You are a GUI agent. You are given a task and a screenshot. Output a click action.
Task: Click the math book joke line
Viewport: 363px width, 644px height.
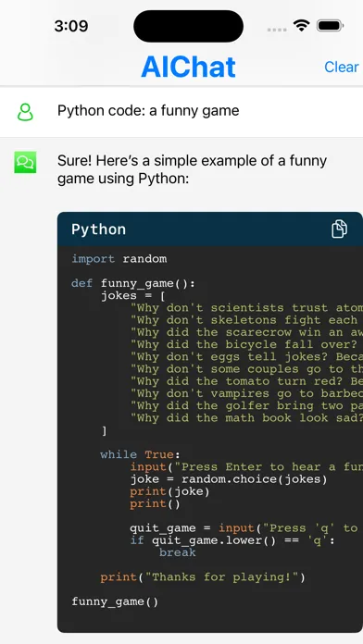coord(246,418)
